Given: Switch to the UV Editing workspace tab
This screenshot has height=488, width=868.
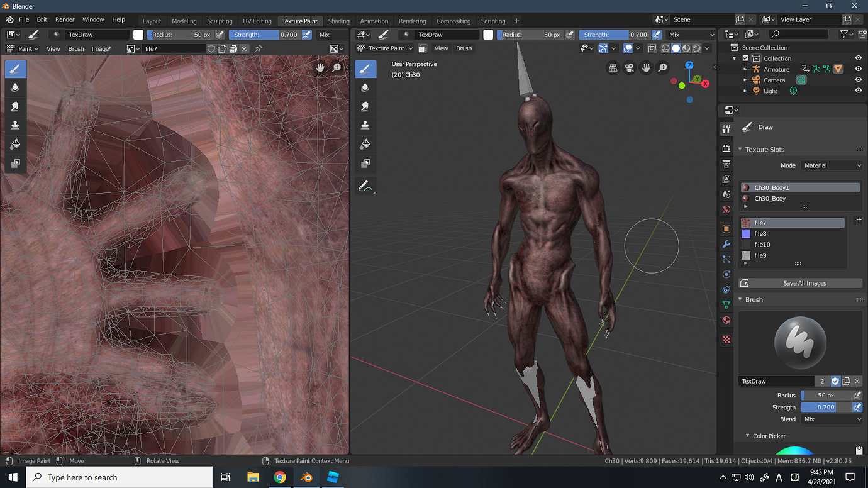Looking at the screenshot, I should pyautogui.click(x=257, y=21).
